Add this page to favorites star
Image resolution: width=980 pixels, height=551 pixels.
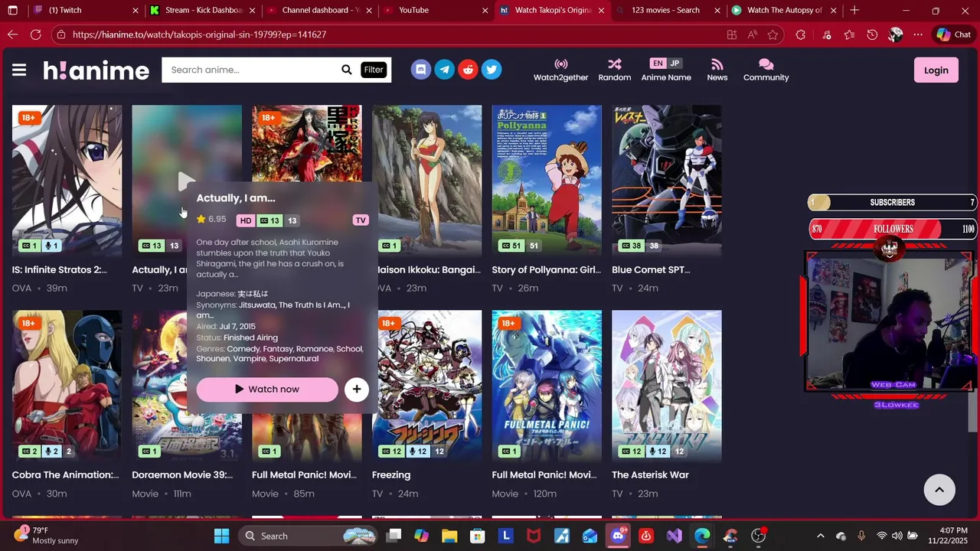click(x=773, y=34)
